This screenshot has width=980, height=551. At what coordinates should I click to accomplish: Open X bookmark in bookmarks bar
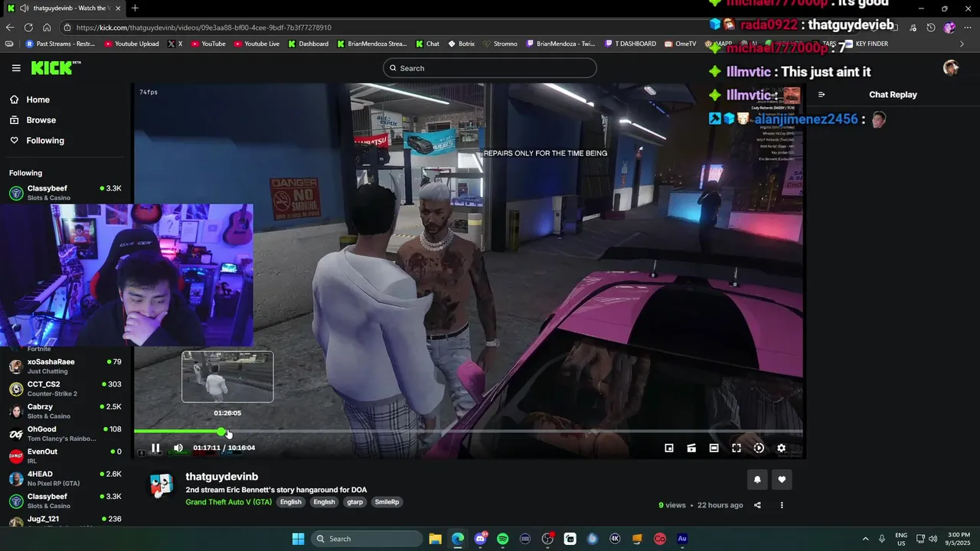pos(175,44)
